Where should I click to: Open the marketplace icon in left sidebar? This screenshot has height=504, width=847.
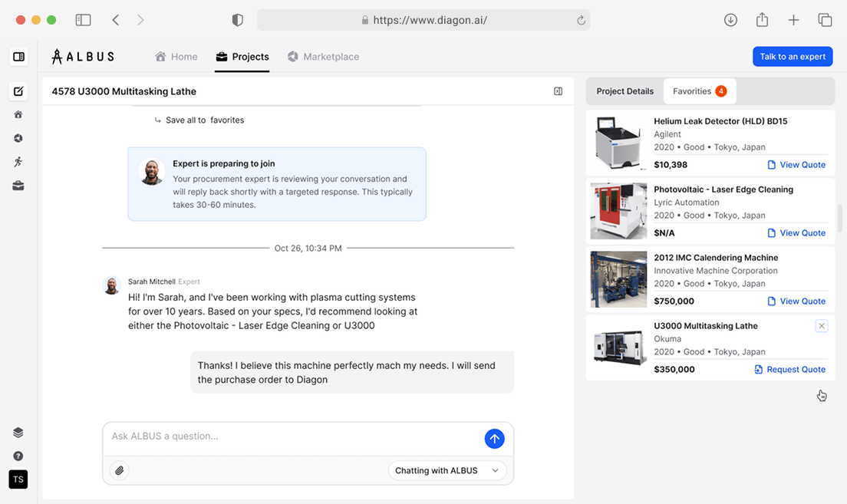click(18, 138)
